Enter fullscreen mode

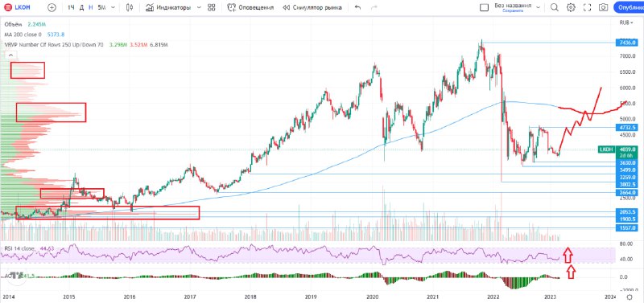pos(587,7)
